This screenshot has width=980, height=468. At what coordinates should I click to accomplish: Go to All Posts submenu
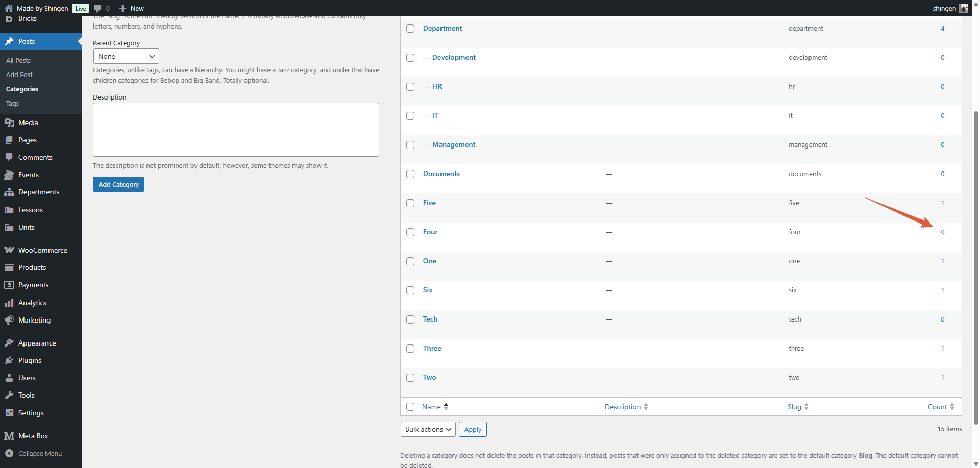(x=18, y=60)
